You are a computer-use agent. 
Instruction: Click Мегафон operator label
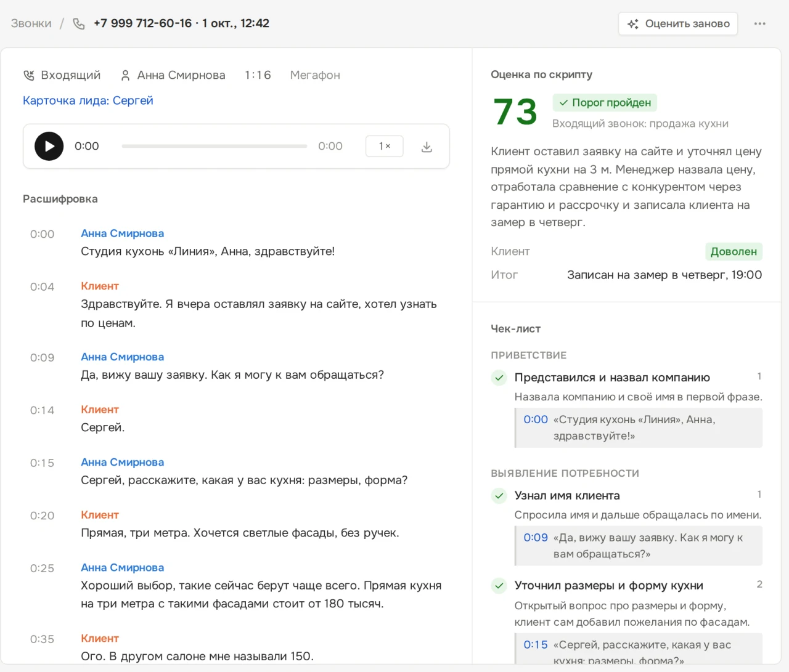315,75
